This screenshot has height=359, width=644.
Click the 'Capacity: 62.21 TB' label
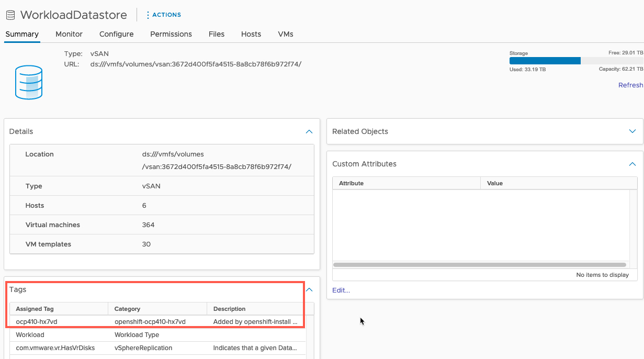coord(621,69)
